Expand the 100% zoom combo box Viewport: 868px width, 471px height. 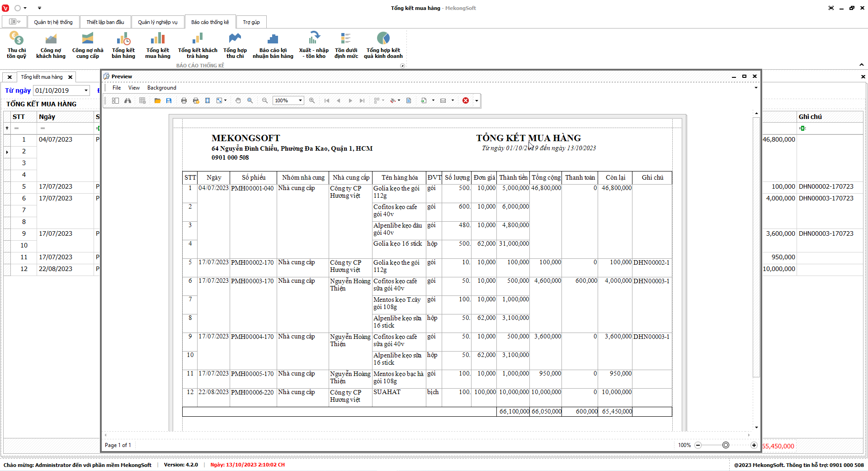[300, 100]
